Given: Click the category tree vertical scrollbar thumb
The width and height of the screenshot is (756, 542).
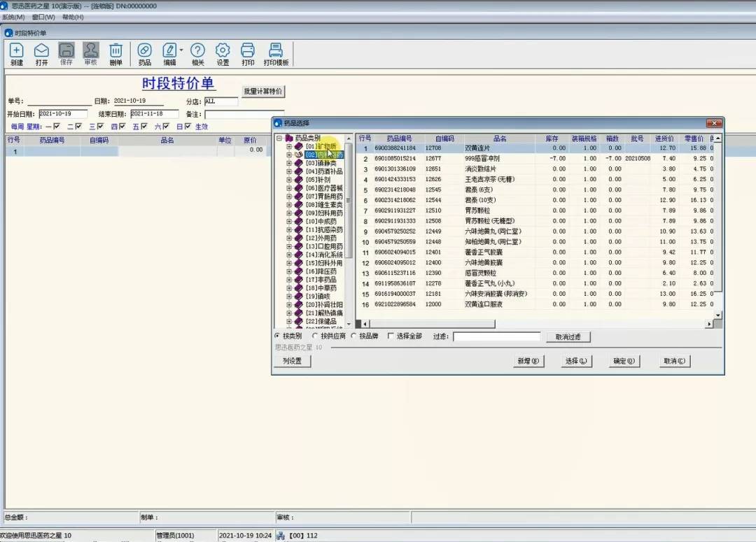Looking at the screenshot, I should (349, 201).
